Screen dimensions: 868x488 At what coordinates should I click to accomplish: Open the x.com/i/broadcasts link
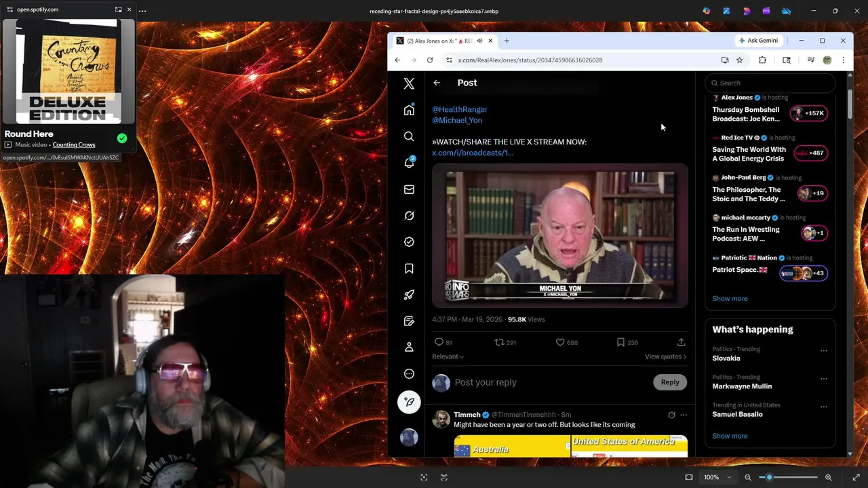pos(473,152)
